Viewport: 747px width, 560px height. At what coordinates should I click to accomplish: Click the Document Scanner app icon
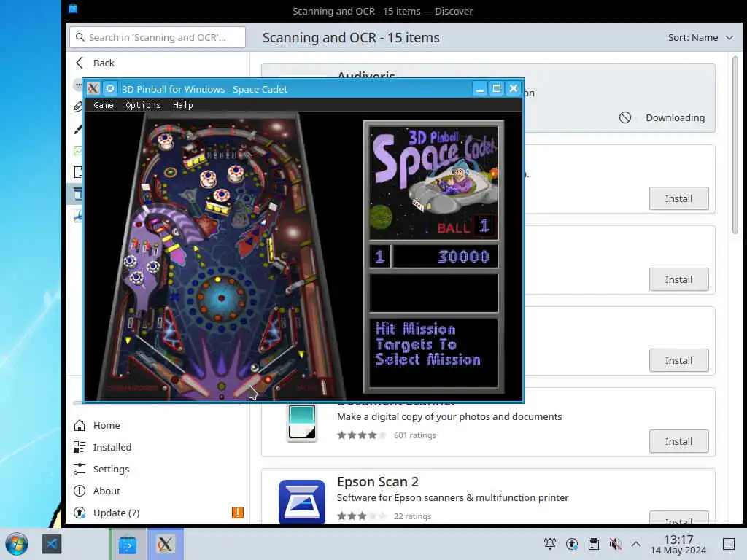[302, 422]
